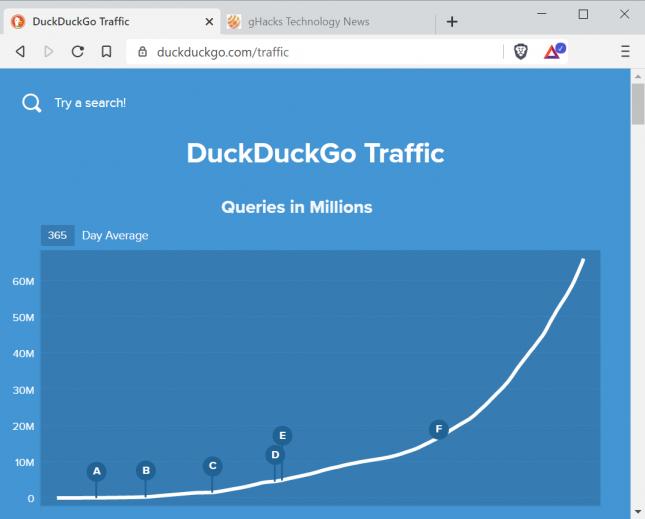645x519 pixels.
Task: Click the page scrollbar thumb
Action: pos(638,104)
